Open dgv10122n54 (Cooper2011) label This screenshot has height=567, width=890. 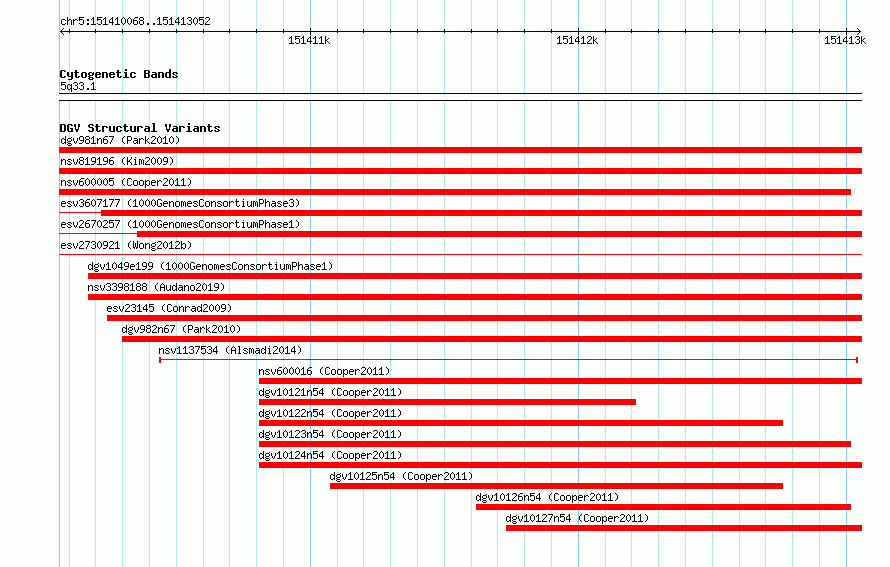point(330,413)
